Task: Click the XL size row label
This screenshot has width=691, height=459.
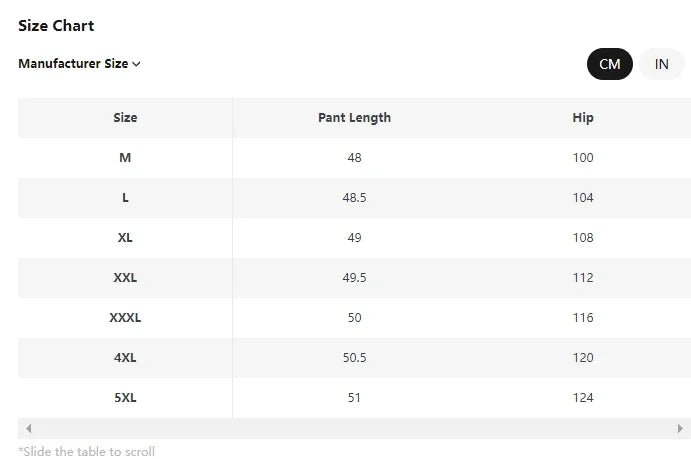Action: (x=125, y=238)
